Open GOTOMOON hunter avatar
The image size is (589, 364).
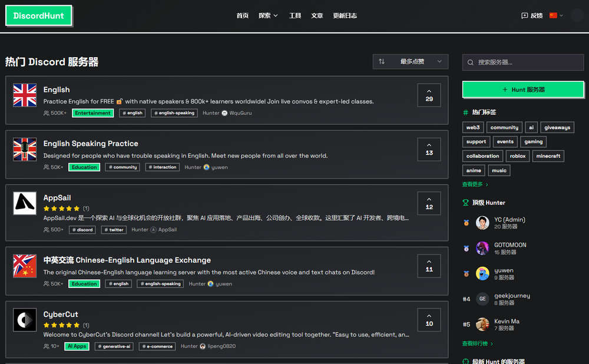click(x=482, y=249)
